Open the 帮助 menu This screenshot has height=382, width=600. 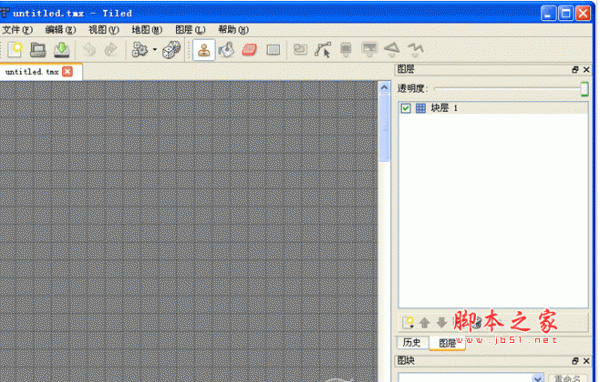pyautogui.click(x=233, y=30)
